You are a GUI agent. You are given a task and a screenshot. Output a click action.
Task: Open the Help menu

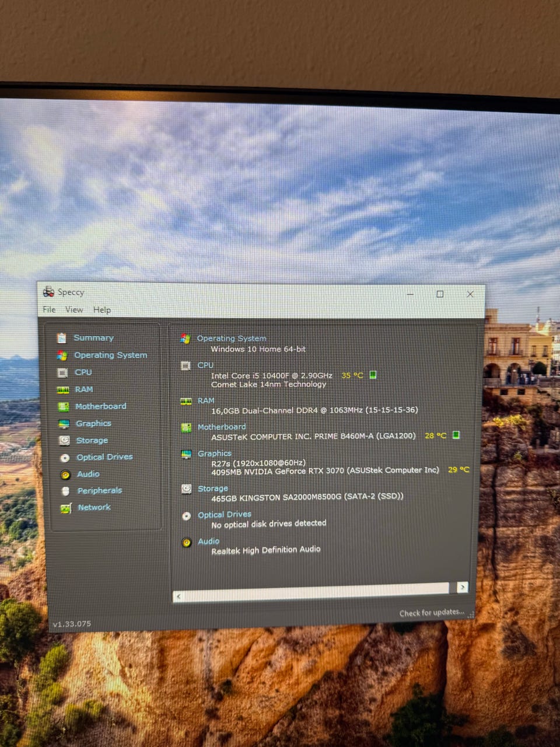coord(102,309)
